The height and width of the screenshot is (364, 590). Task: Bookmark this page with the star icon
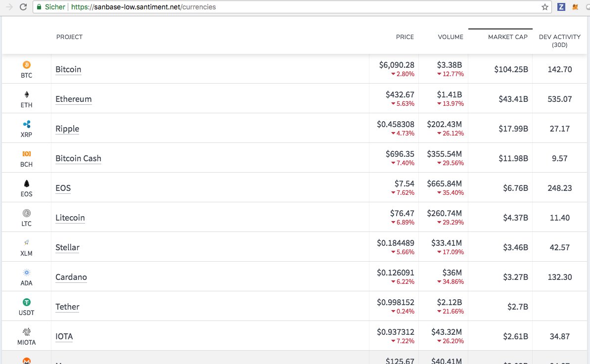(545, 7)
